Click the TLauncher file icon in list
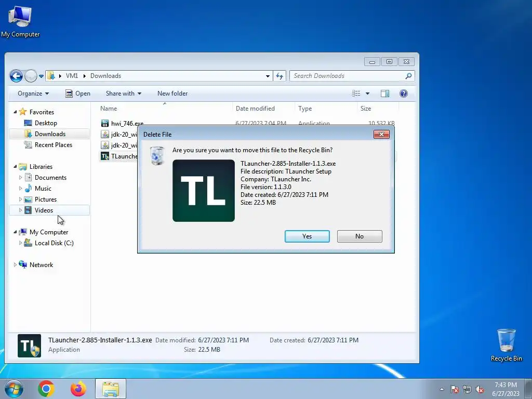Screen dimensions: 532x399 105,156
